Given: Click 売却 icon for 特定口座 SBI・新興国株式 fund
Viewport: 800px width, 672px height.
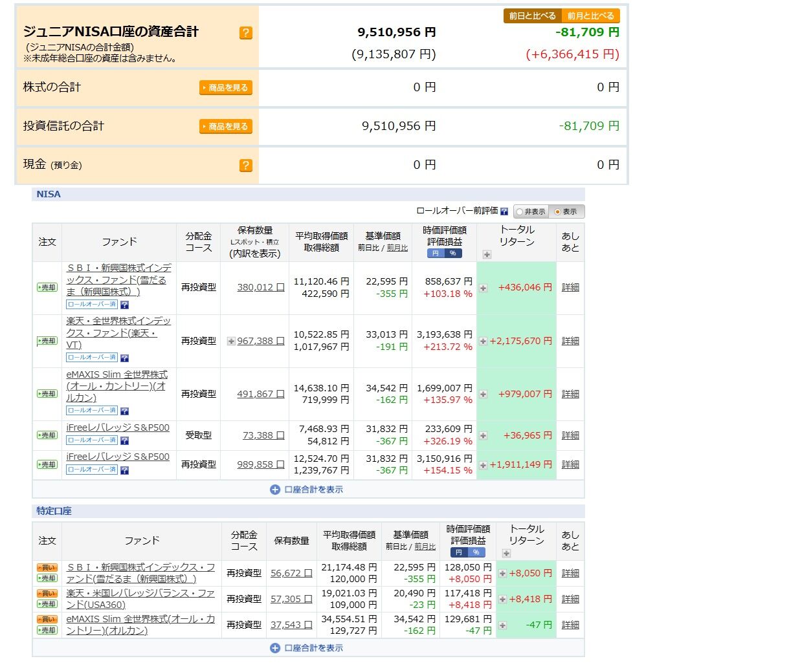Looking at the screenshot, I should (47, 578).
